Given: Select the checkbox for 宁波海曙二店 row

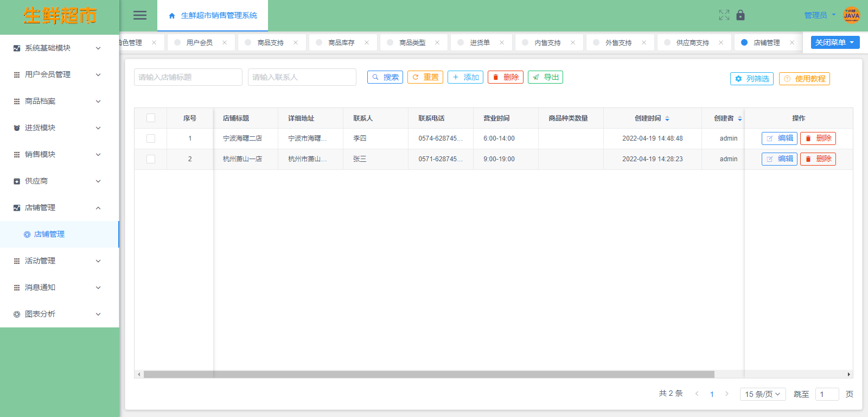Looking at the screenshot, I should pos(151,138).
